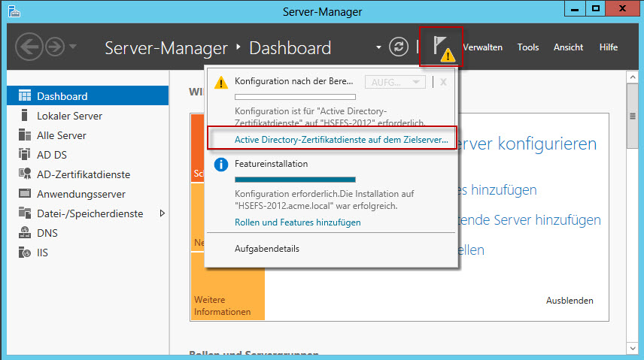Click Rollen und Features hinzufügen link
The height and width of the screenshot is (360, 644).
pyautogui.click(x=297, y=222)
